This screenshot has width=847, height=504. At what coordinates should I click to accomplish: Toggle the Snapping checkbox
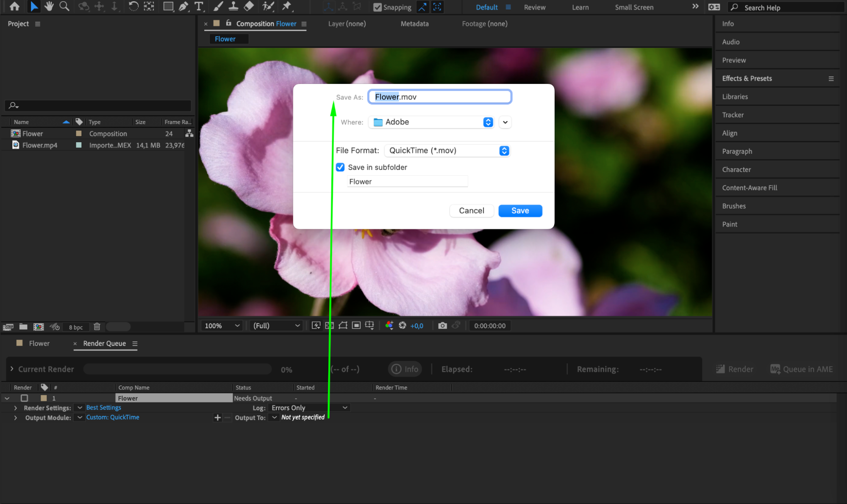point(378,7)
